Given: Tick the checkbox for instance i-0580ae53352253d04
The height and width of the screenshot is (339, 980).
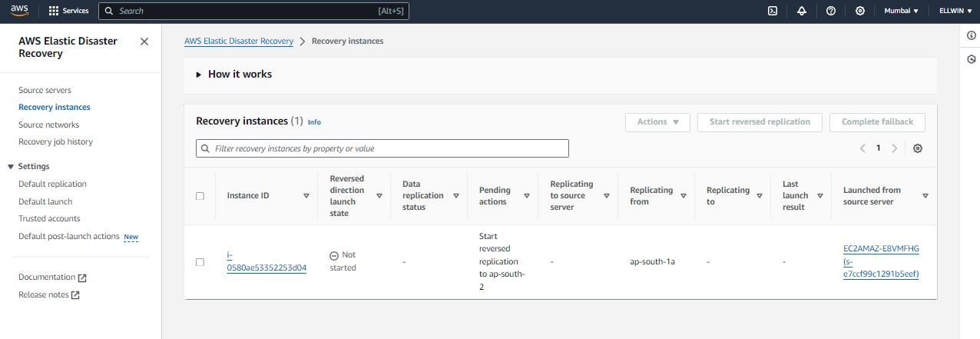Looking at the screenshot, I should click(200, 262).
